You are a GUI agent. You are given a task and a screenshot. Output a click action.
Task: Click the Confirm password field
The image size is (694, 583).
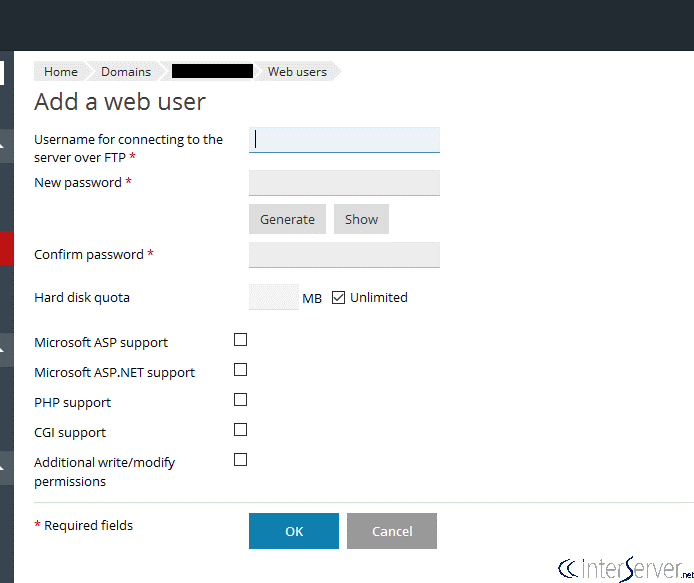[x=344, y=255]
